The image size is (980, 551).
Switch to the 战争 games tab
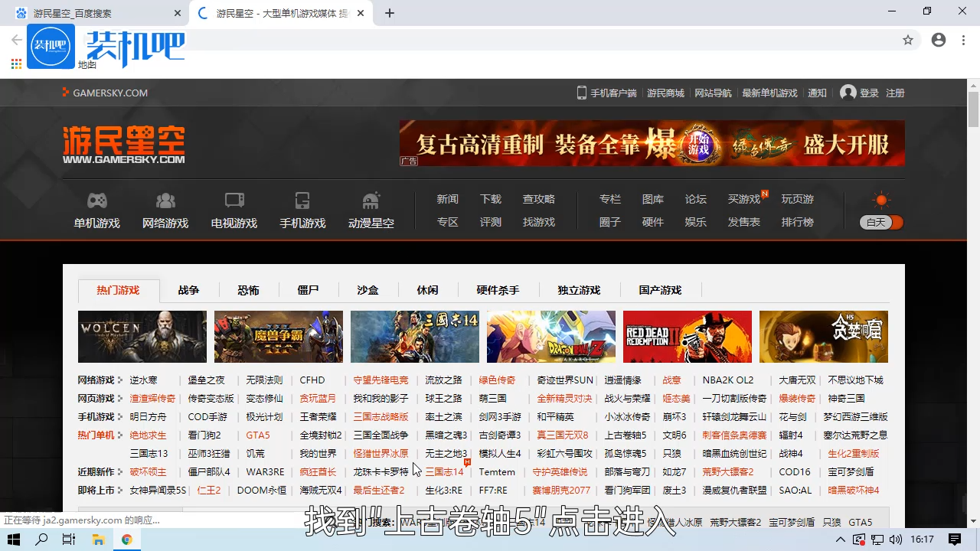188,290
